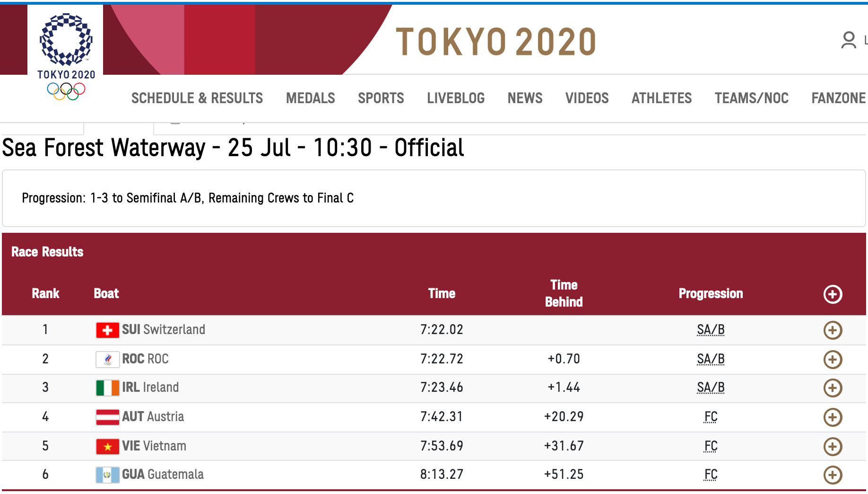868x494 pixels.
Task: Open the MEDALS navigation item
Action: pyautogui.click(x=311, y=98)
